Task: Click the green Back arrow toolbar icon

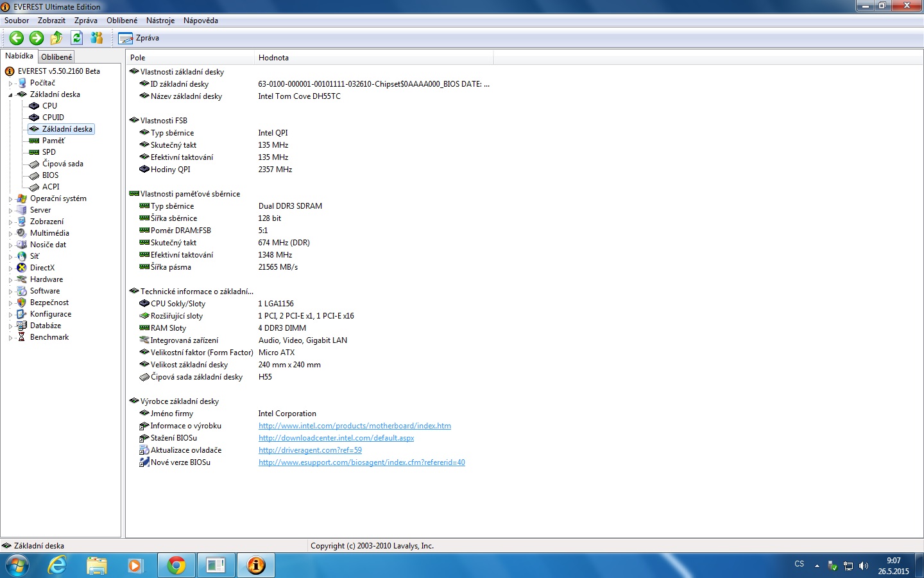Action: click(17, 38)
